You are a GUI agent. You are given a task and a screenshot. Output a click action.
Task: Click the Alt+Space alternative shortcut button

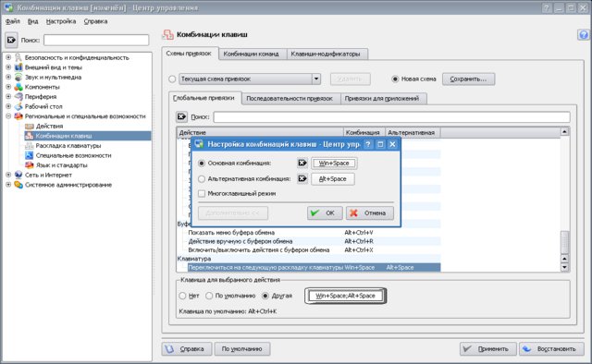pos(333,179)
